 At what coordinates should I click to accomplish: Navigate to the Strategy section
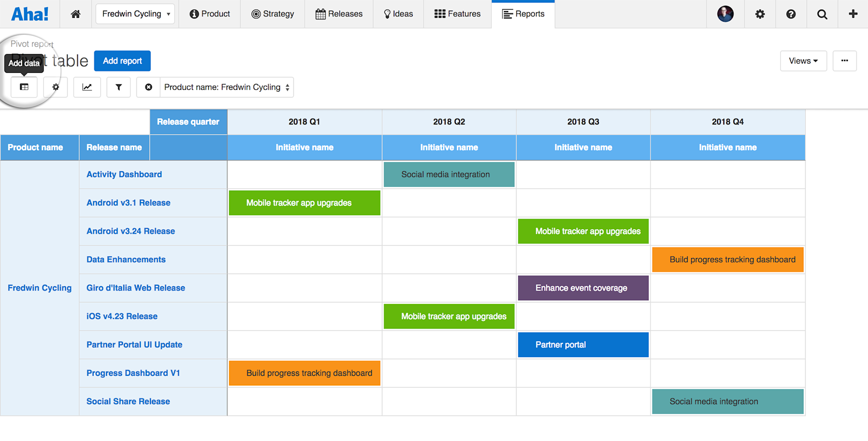(x=272, y=14)
